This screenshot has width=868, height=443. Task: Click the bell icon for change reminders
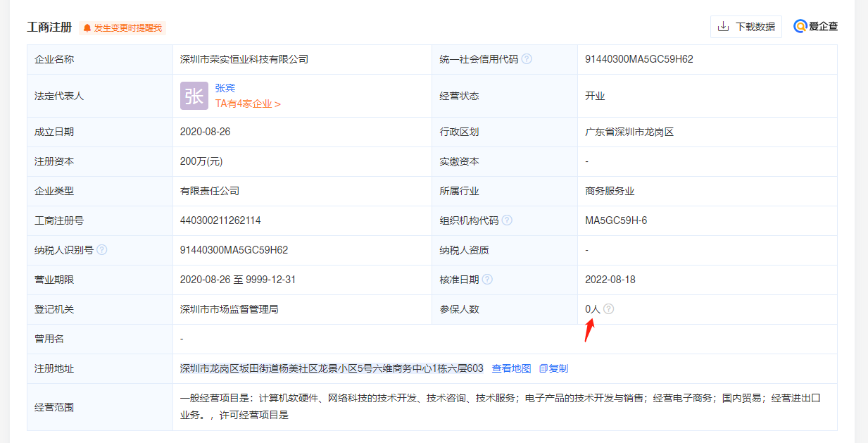pyautogui.click(x=87, y=28)
